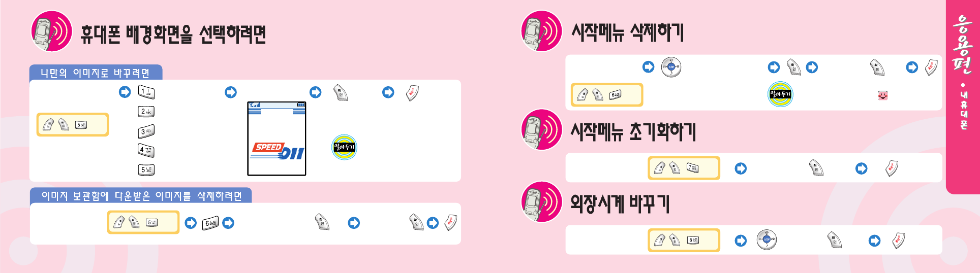The width and height of the screenshot is (980, 273).
Task: Click the 시작메뉴 초기화하기 heading
Action: tap(633, 131)
